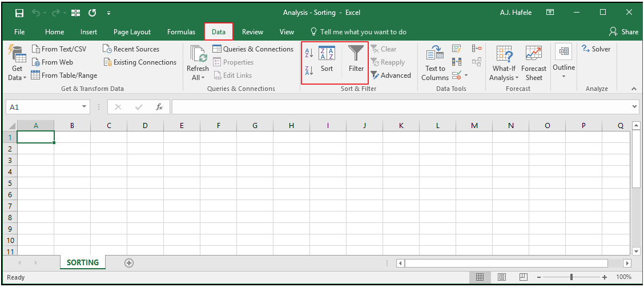Import From Table/Range
The width and height of the screenshot is (644, 287).
[x=65, y=75]
